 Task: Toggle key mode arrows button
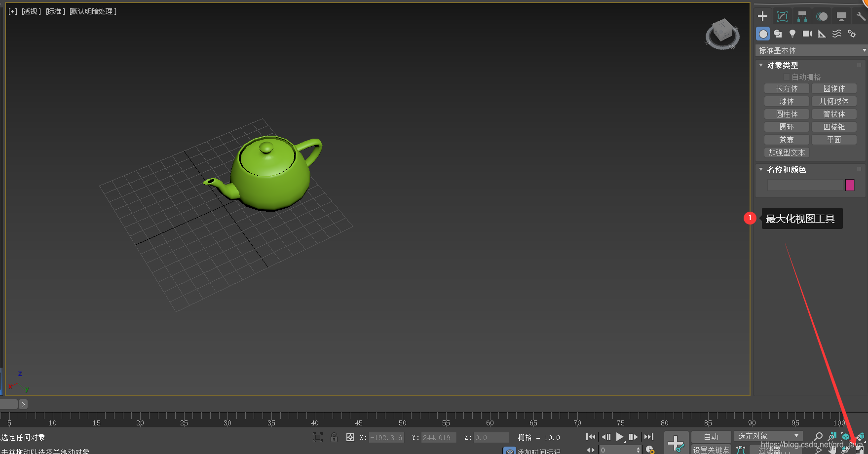[591, 450]
